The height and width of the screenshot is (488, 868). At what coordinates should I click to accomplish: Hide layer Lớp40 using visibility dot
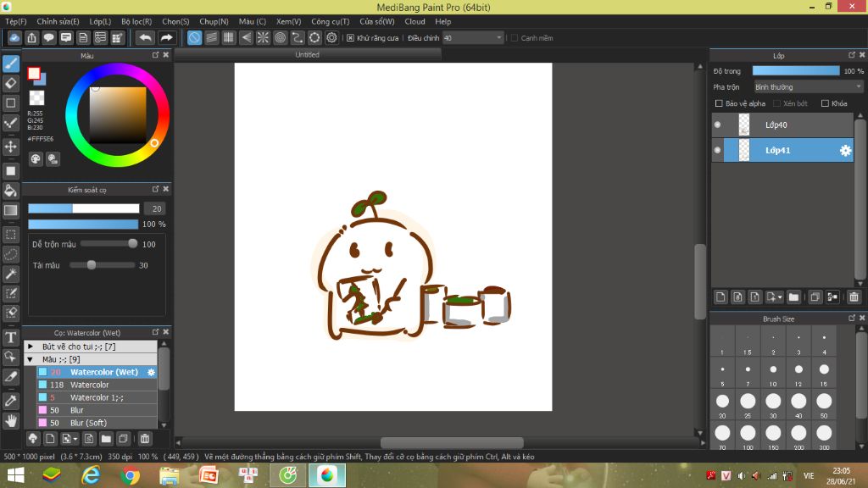click(x=717, y=125)
